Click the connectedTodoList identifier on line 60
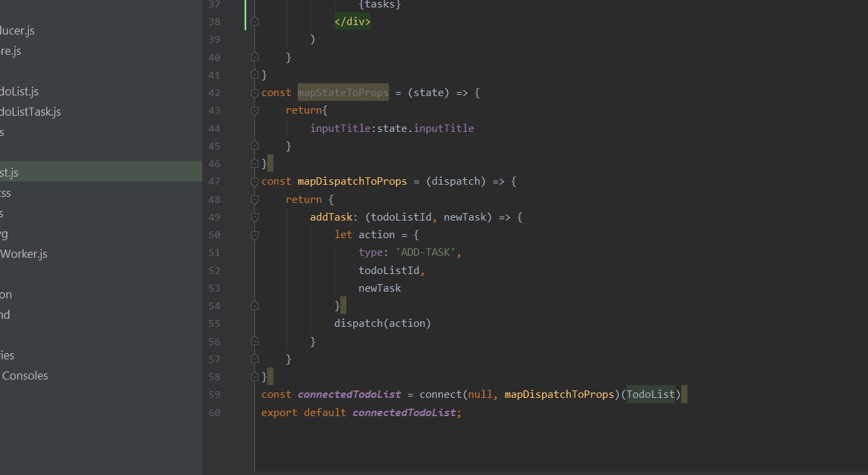Screen dimensions: 868x475 click(x=404, y=412)
